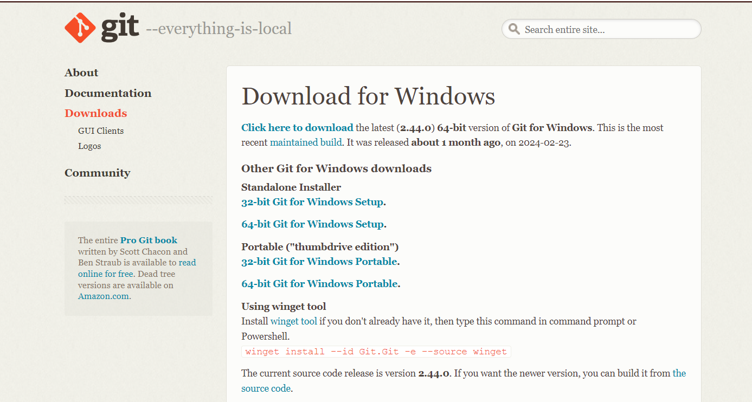Click the winget install command text
The width and height of the screenshot is (753, 404).
tap(376, 352)
